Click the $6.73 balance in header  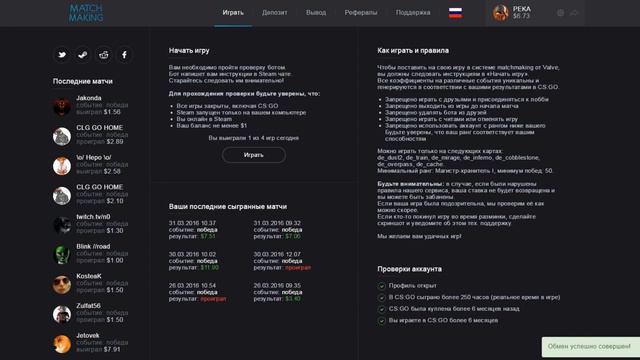(521, 16)
